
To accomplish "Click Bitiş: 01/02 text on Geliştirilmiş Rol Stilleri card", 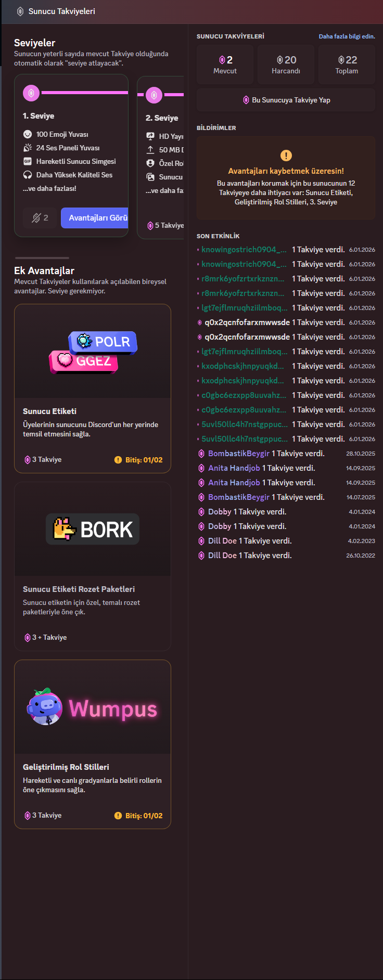I will pyautogui.click(x=144, y=816).
